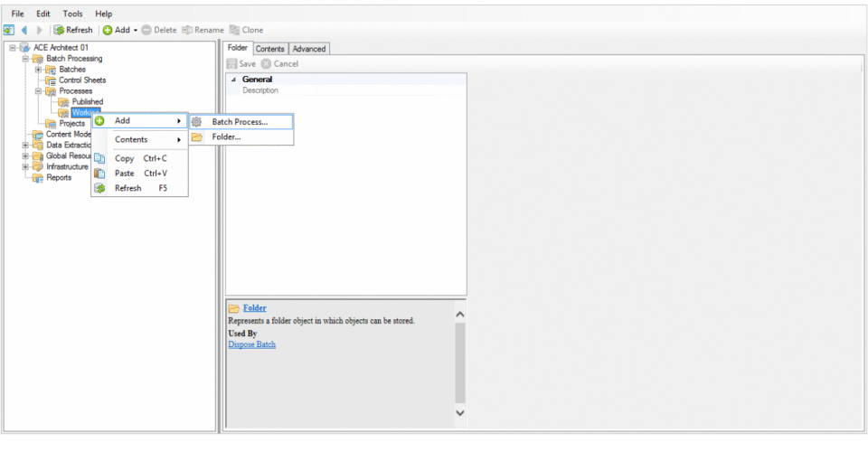
Task: Open the Add toolbar dropdown arrow
Action: click(136, 31)
